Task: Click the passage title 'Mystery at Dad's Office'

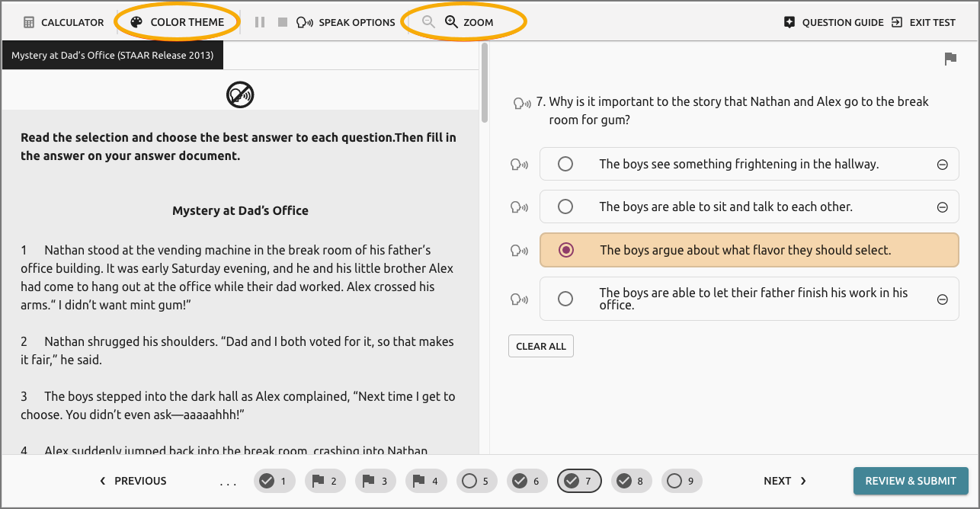Action: (x=240, y=210)
